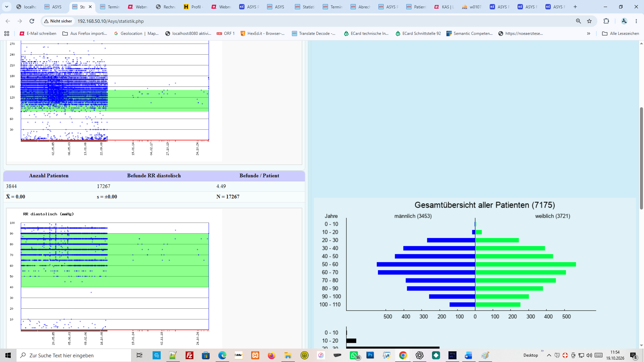Switch to the KAS tab
644x362 pixels.
[x=444, y=7]
